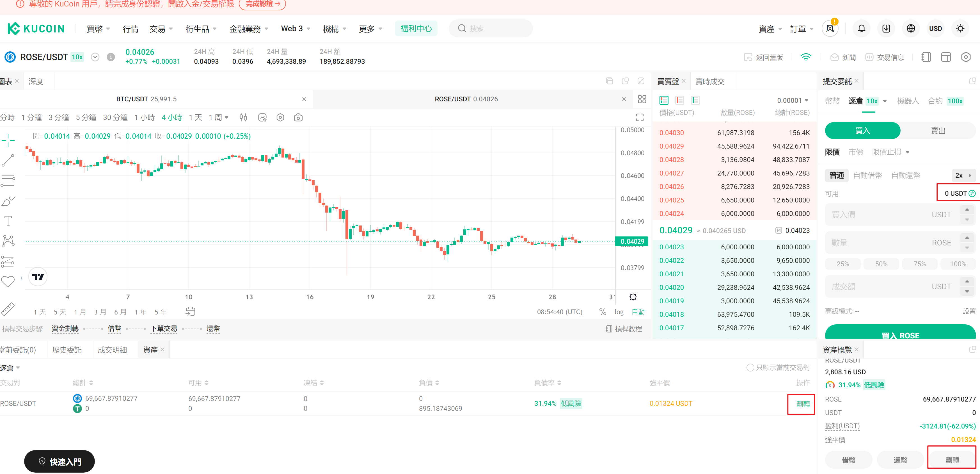980x474 pixels.
Task: Click the favorites heart tool icon
Action: click(x=8, y=281)
